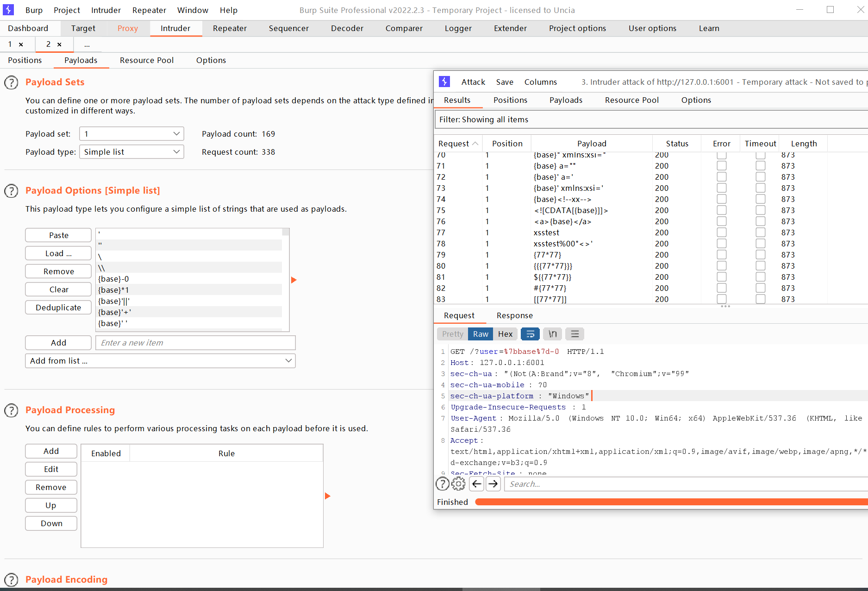This screenshot has width=868, height=591.
Task: Click the Paste button
Action: tap(58, 235)
